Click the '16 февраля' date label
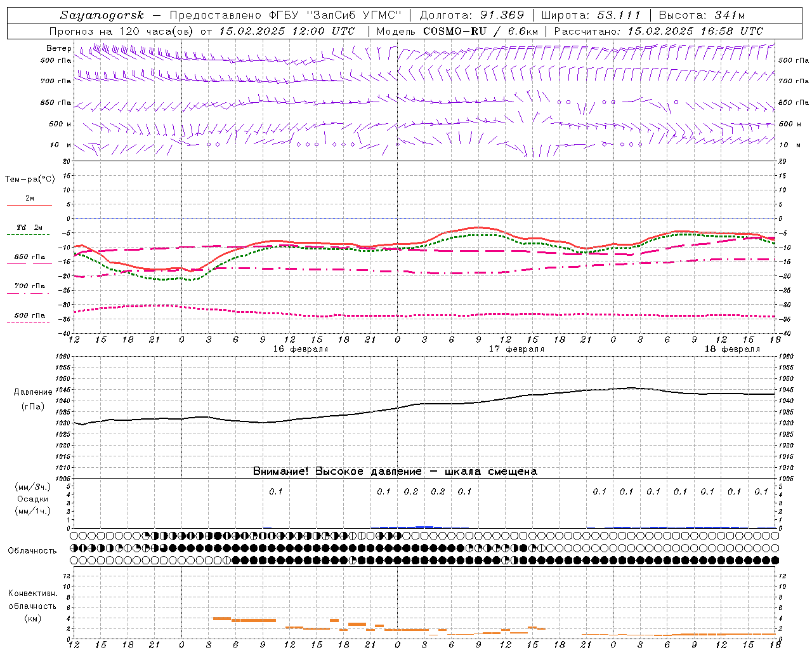 (301, 349)
